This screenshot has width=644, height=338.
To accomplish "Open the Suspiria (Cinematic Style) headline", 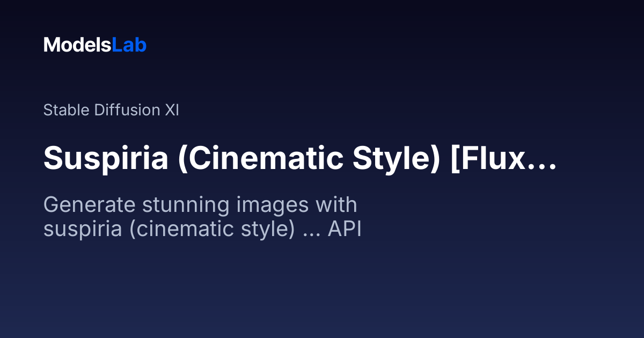I will tap(299, 159).
